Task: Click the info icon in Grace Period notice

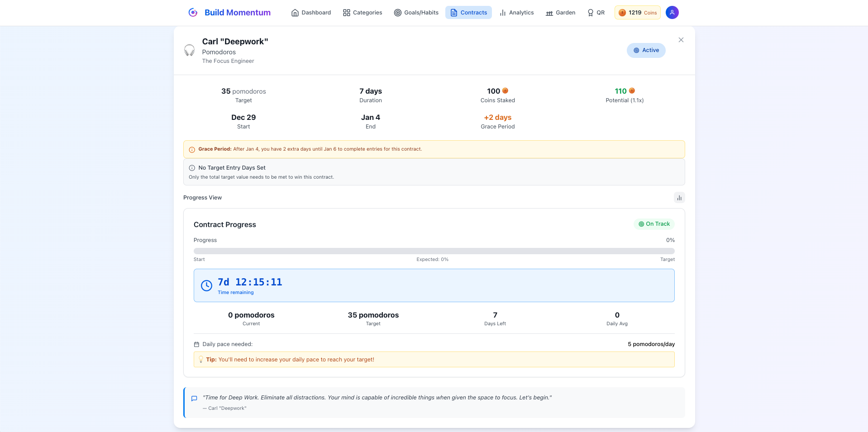Action: [192, 149]
